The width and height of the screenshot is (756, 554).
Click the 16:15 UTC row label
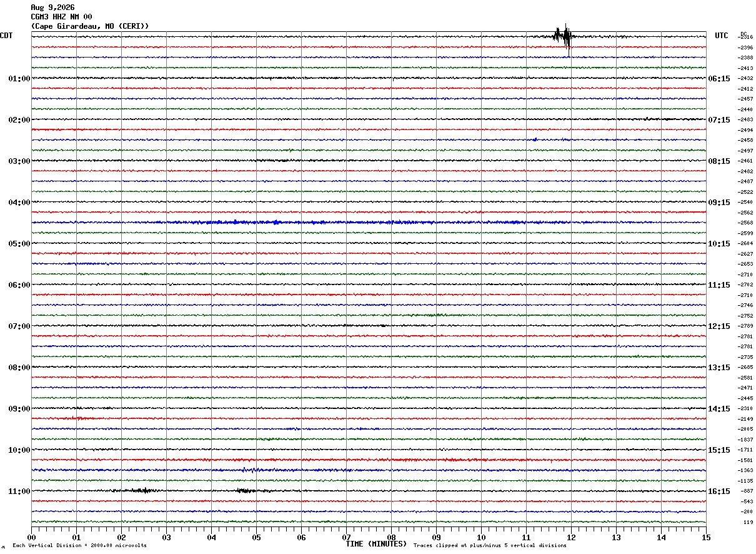point(719,491)
